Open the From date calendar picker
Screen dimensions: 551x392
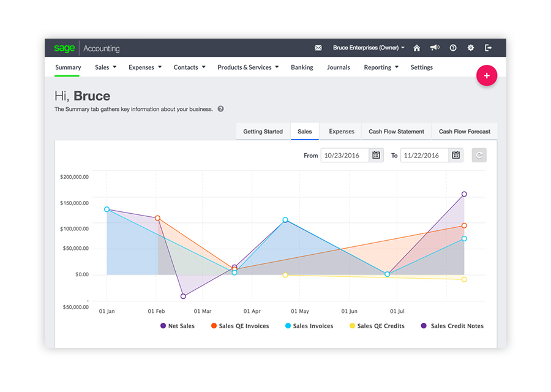[376, 155]
